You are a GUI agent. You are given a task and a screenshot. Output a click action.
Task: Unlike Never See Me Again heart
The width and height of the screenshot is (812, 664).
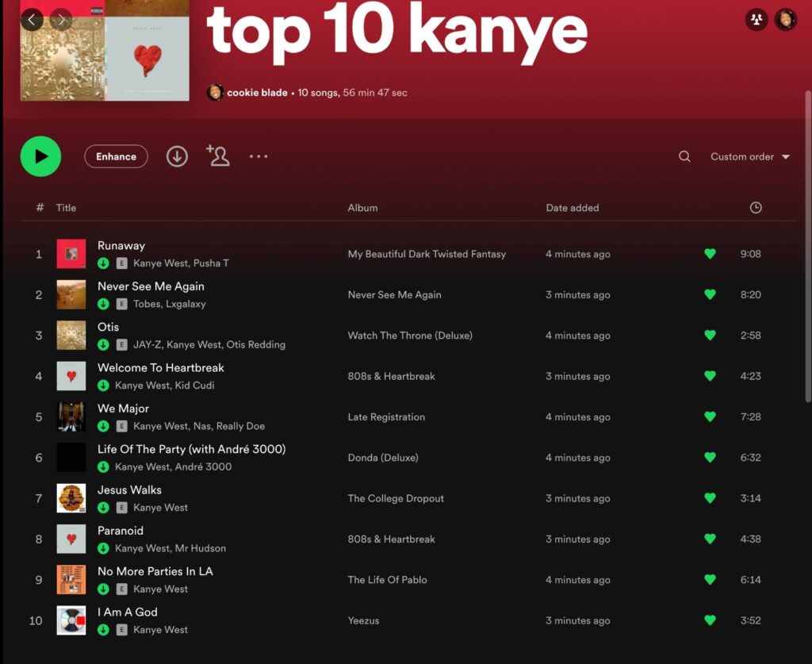coord(710,294)
